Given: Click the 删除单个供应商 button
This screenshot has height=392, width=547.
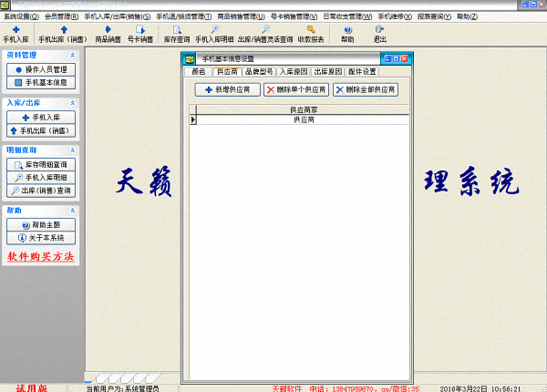Looking at the screenshot, I should tap(296, 89).
